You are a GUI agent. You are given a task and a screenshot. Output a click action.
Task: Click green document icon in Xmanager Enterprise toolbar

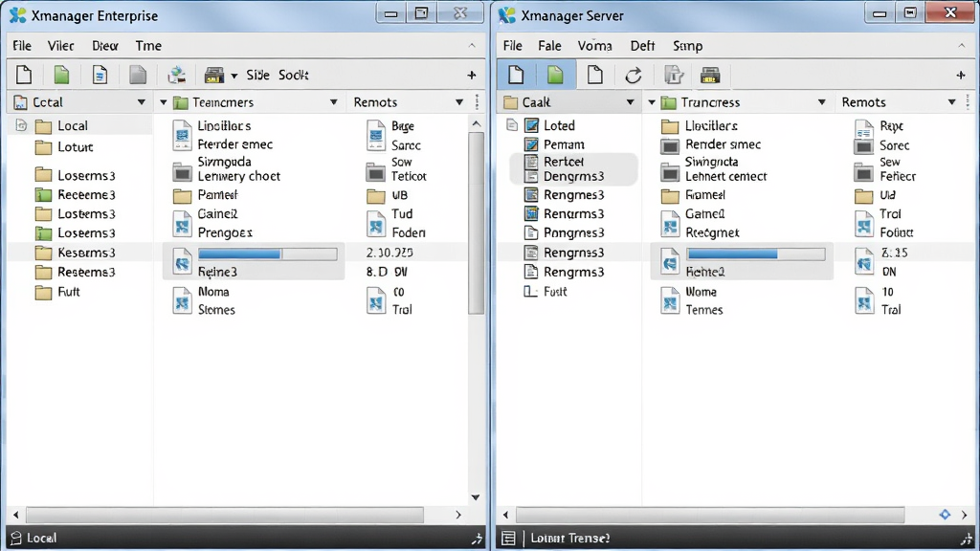[61, 75]
